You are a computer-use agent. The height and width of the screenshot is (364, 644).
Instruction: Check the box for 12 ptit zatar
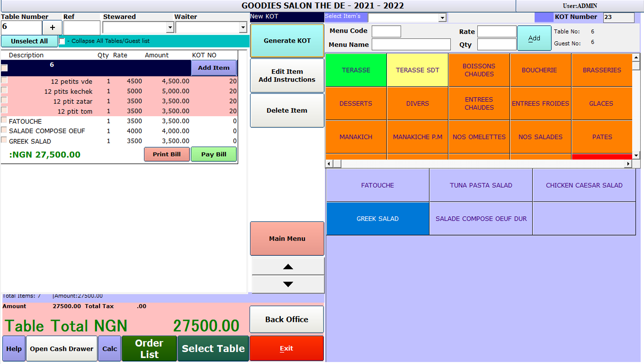(4, 100)
